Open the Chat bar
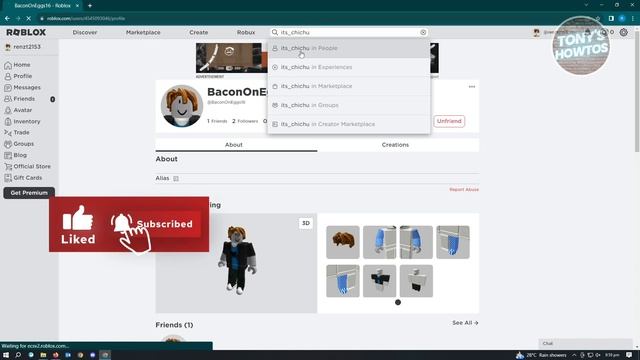This screenshot has height=360, width=640. (585, 344)
